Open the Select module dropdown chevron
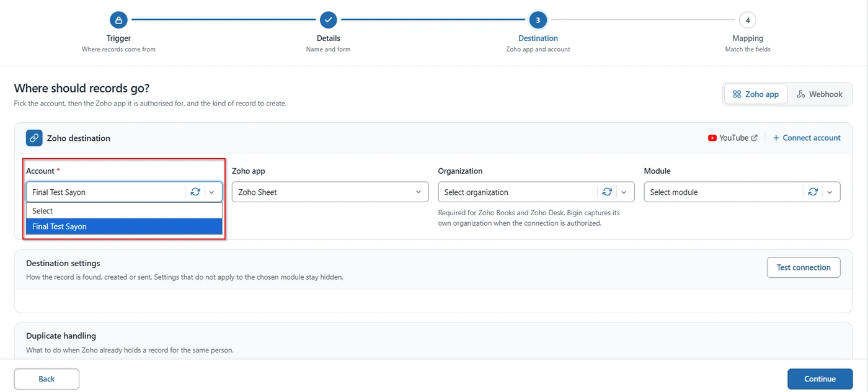 click(x=830, y=192)
